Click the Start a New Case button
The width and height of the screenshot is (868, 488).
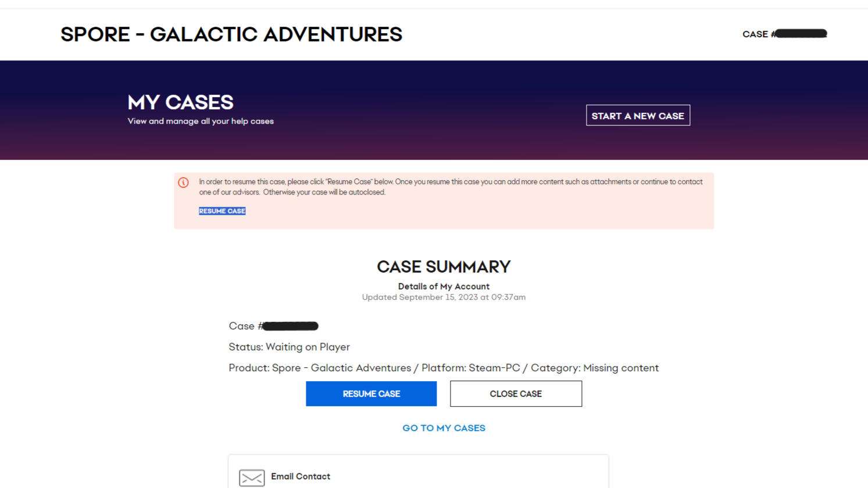coord(638,116)
